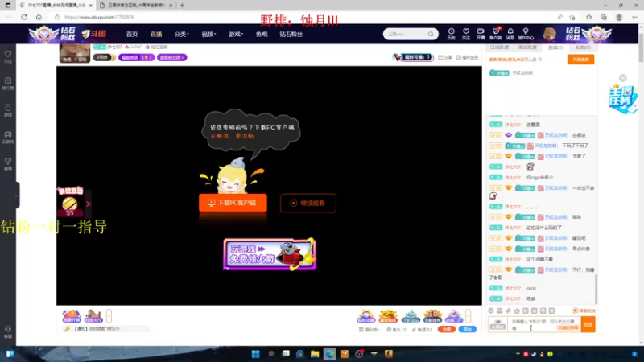The height and width of the screenshot is (362, 644).
Task: Click the chat panel scrollbar
Action: point(596,290)
